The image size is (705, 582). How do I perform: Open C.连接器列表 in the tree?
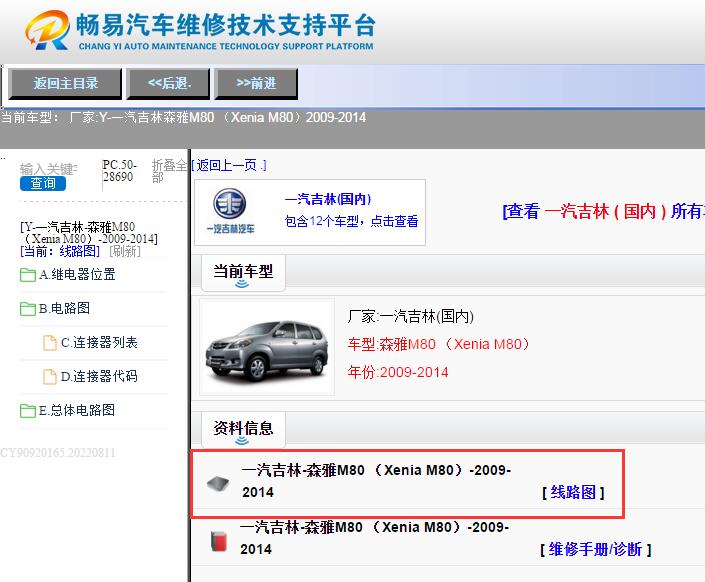99,343
